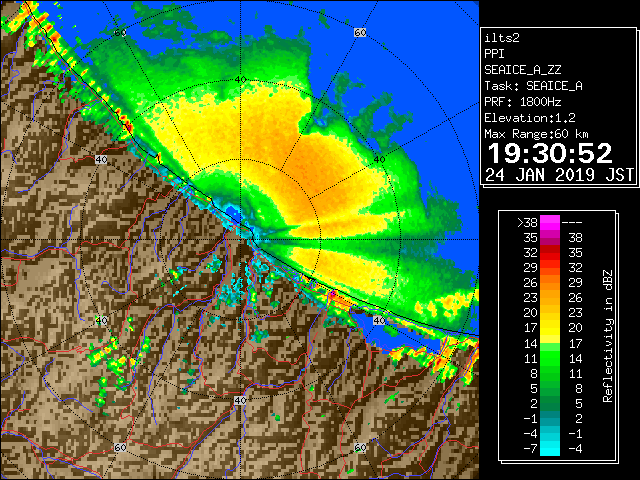Image resolution: width=640 pixels, height=480 pixels.
Task: Select the red swatch in reflectivity legend
Action: point(550,253)
